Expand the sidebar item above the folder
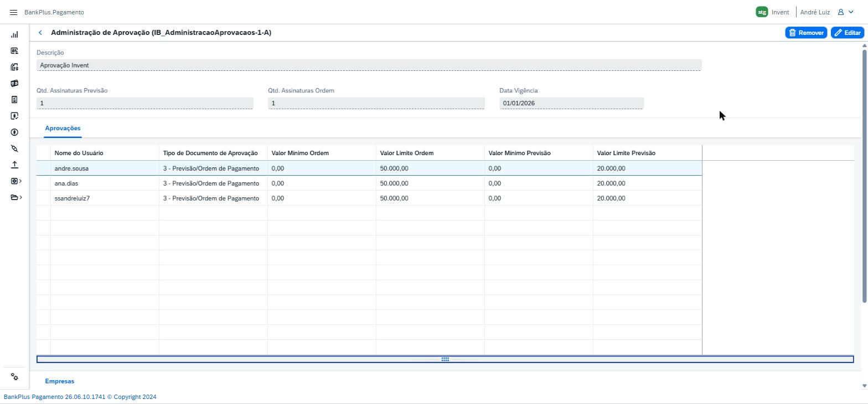The height and width of the screenshot is (404, 868). (16, 181)
